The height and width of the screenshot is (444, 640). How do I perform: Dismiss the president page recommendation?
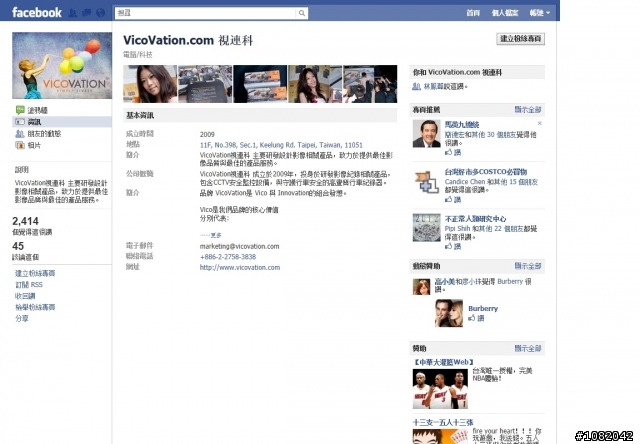pos(540,123)
